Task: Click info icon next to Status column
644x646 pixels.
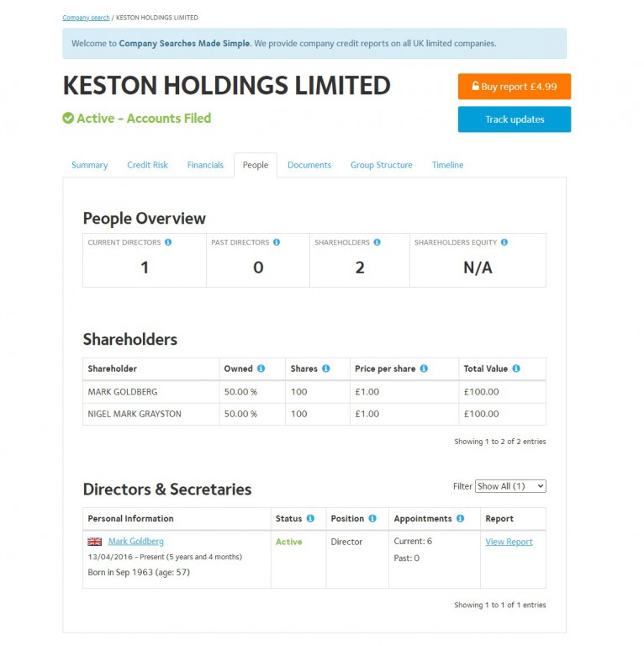Action: [x=310, y=519]
